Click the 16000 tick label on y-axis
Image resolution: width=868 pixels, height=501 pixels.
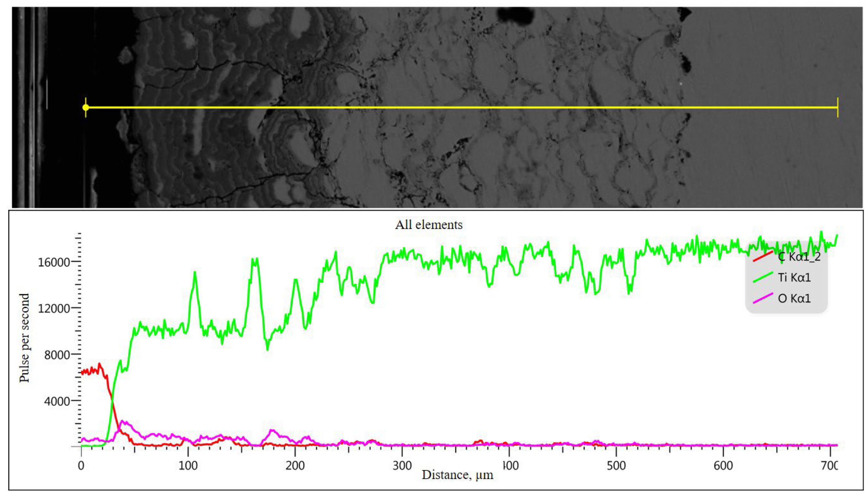tap(54, 263)
